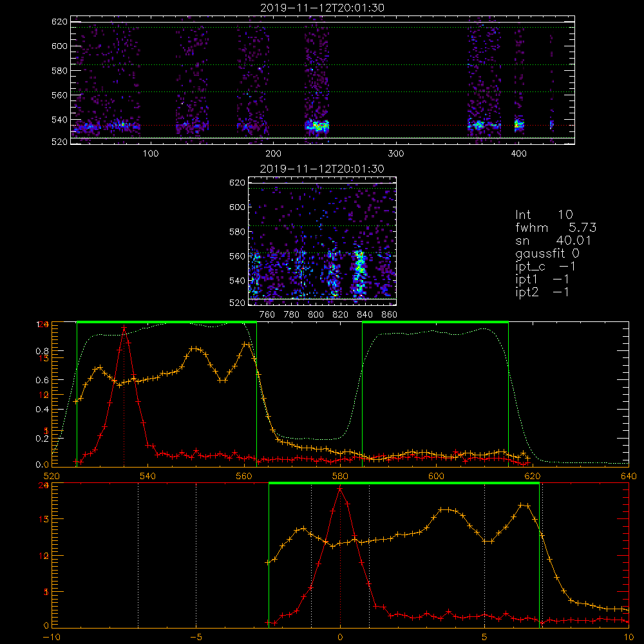644x644 pixels.
Task: Pick the 'ipt_c -1' parameter line
Action: (x=545, y=267)
